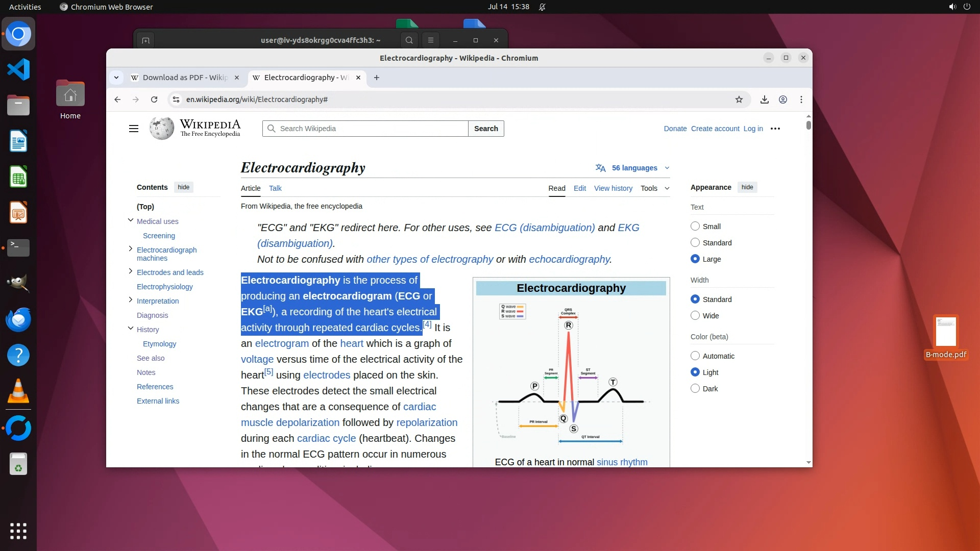Reload the Electrocardiography page
The image size is (980, 551).
pyautogui.click(x=154, y=99)
